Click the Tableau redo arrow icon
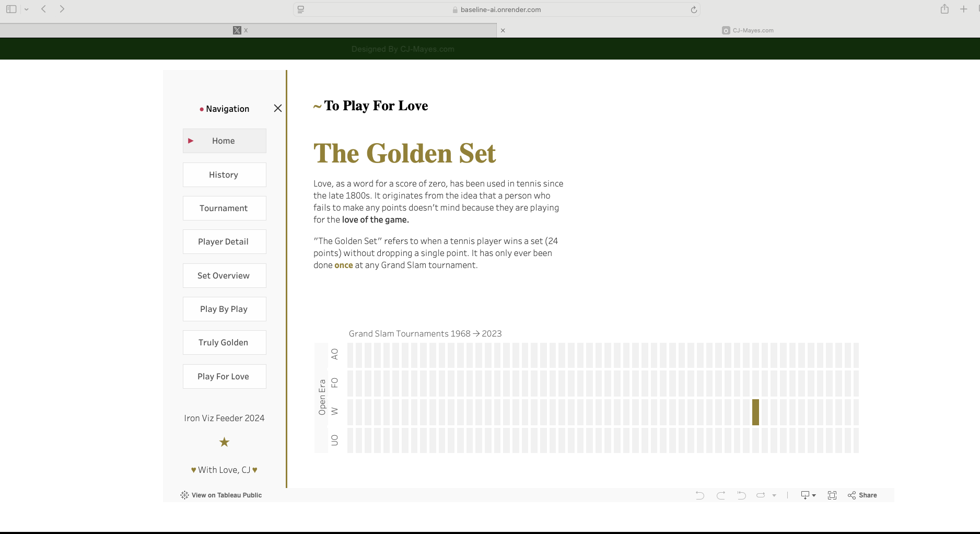This screenshot has height=534, width=980. click(721, 495)
